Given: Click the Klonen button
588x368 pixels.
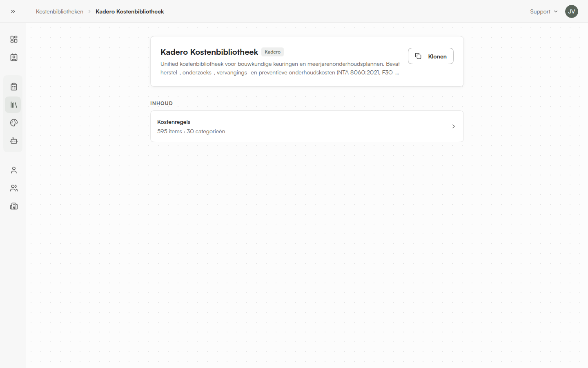Looking at the screenshot, I should click(431, 56).
